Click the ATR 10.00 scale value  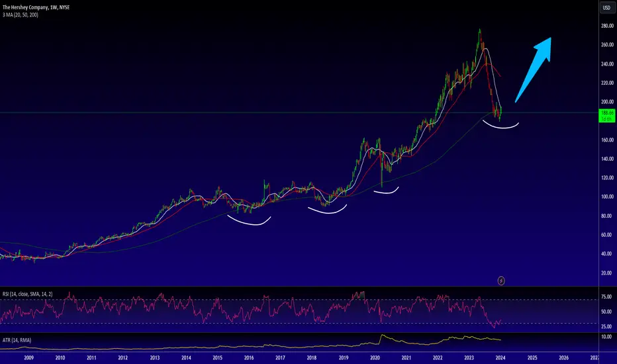click(608, 337)
